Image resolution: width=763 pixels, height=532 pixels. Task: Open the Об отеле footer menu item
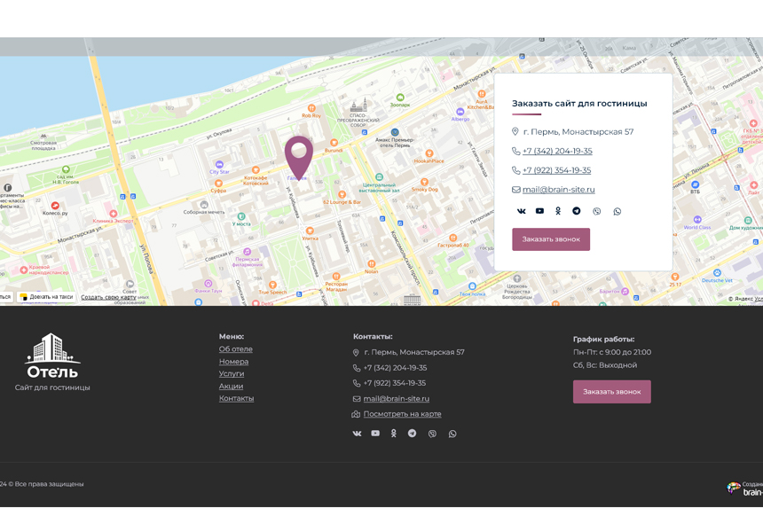point(236,349)
